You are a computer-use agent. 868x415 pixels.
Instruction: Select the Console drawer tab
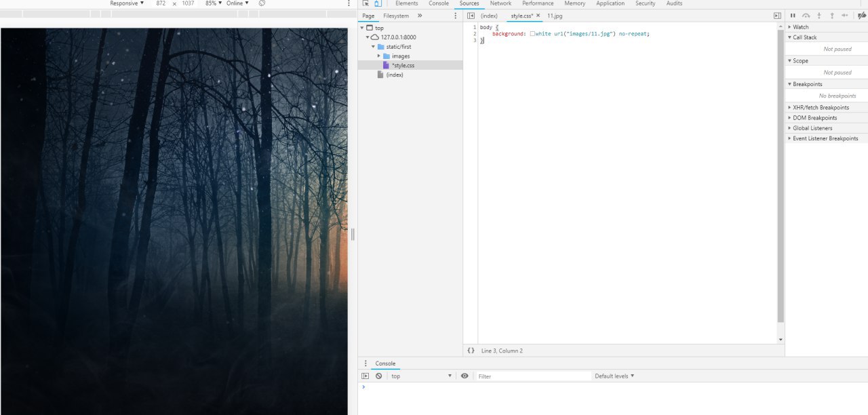pyautogui.click(x=385, y=363)
